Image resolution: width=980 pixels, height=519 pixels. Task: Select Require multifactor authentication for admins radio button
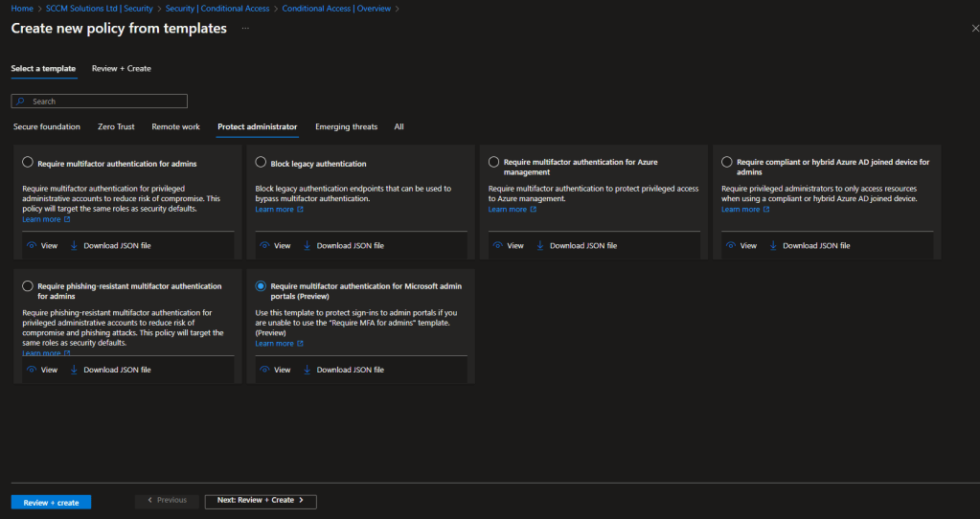[x=28, y=163]
